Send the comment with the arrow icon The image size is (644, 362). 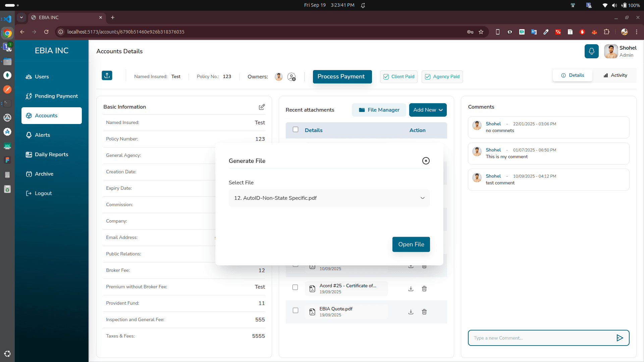[x=620, y=338]
